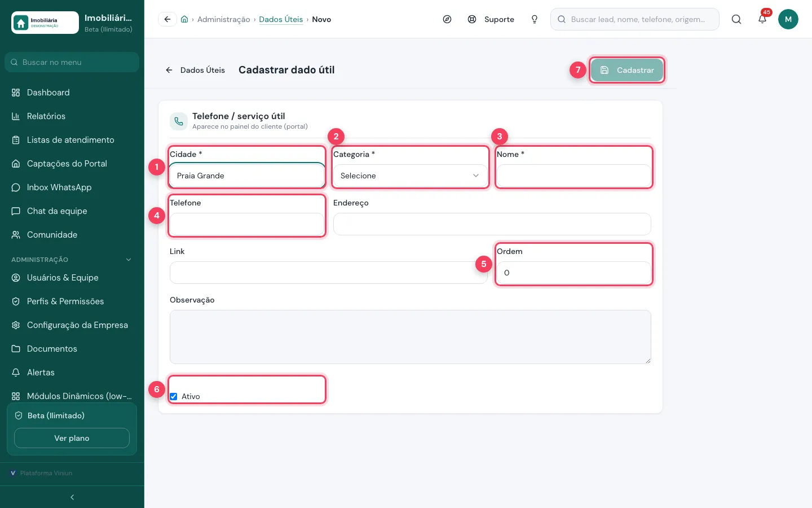Open the Suporte link
The width and height of the screenshot is (812, 508).
tap(491, 19)
